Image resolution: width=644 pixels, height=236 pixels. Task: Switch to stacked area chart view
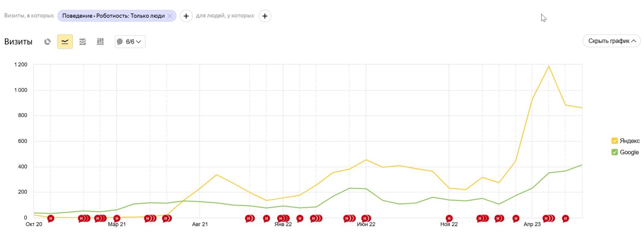[83, 42]
